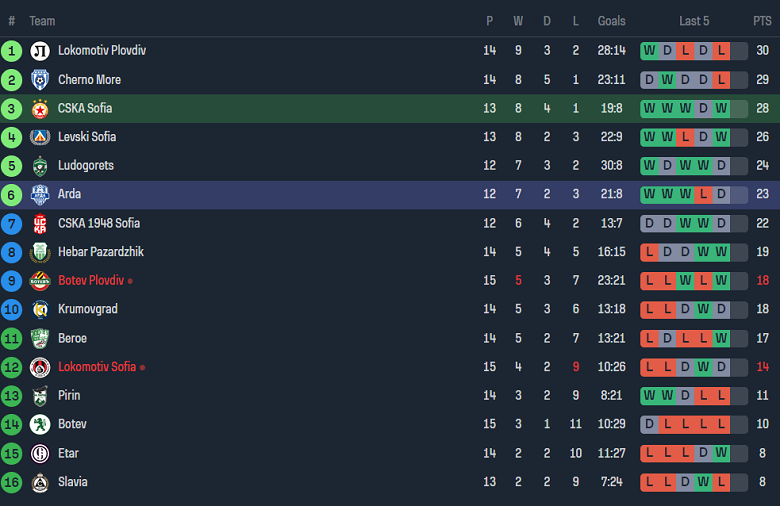
Task: Open the CSKA 1948 Sofia team link
Action: click(x=99, y=223)
